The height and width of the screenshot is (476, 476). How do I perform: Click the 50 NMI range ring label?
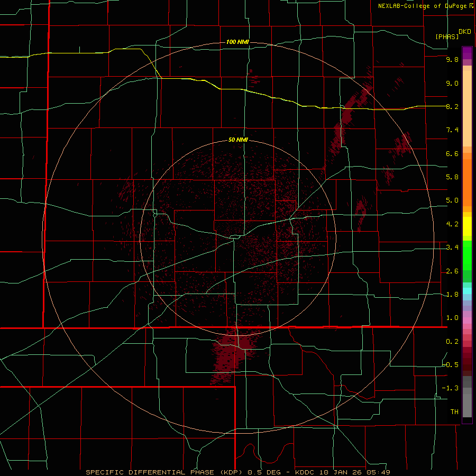click(238, 140)
